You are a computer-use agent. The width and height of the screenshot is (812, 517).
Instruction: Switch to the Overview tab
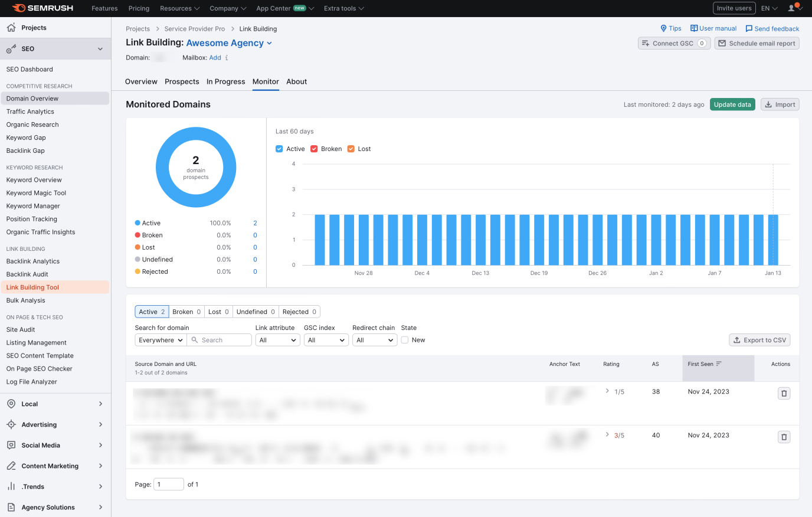(x=141, y=81)
